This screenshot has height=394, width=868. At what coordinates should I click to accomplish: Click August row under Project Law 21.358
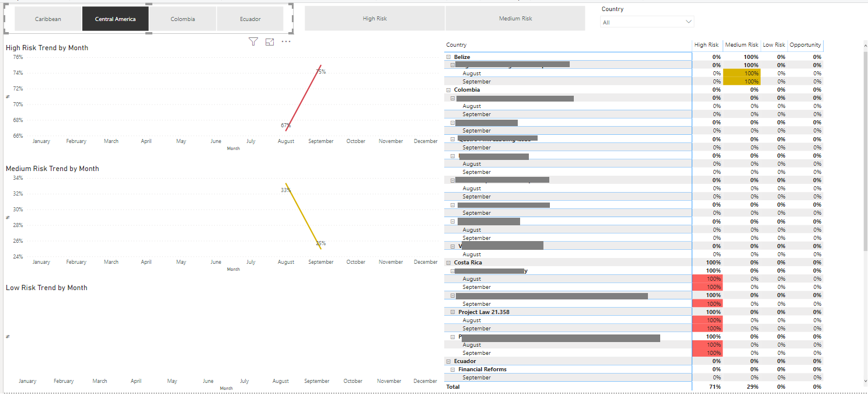click(472, 320)
